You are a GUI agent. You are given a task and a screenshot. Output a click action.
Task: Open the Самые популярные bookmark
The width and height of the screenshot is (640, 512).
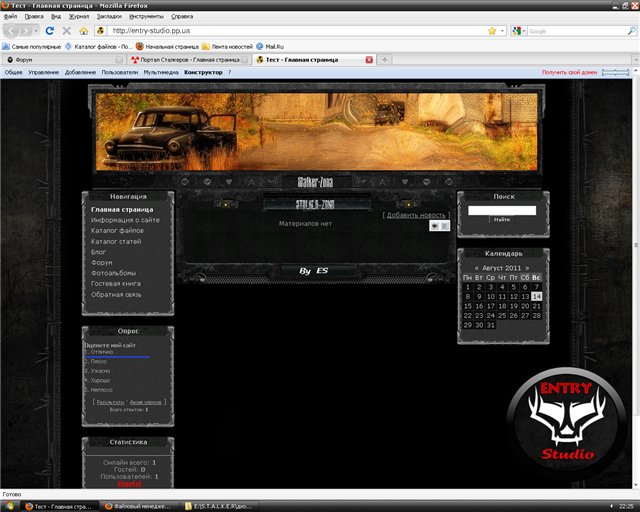point(32,47)
